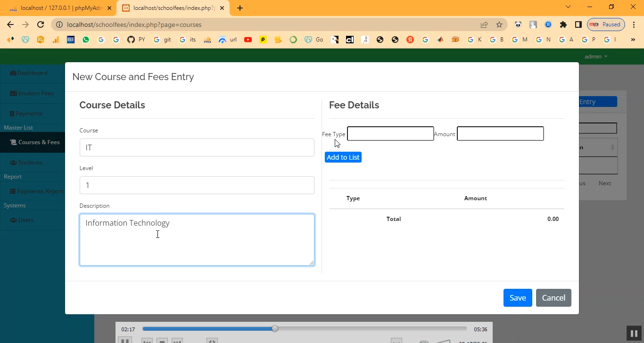
Task: Click the browser reload page icon
Action: tap(41, 24)
